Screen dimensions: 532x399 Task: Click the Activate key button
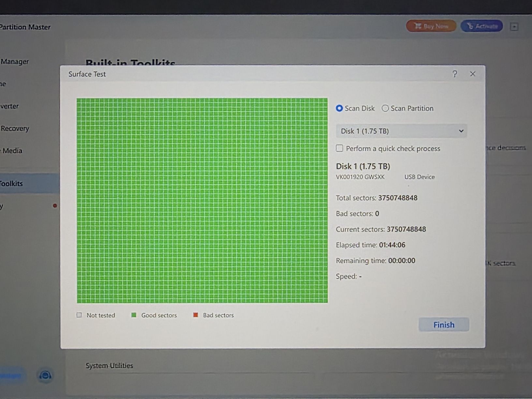click(x=482, y=26)
